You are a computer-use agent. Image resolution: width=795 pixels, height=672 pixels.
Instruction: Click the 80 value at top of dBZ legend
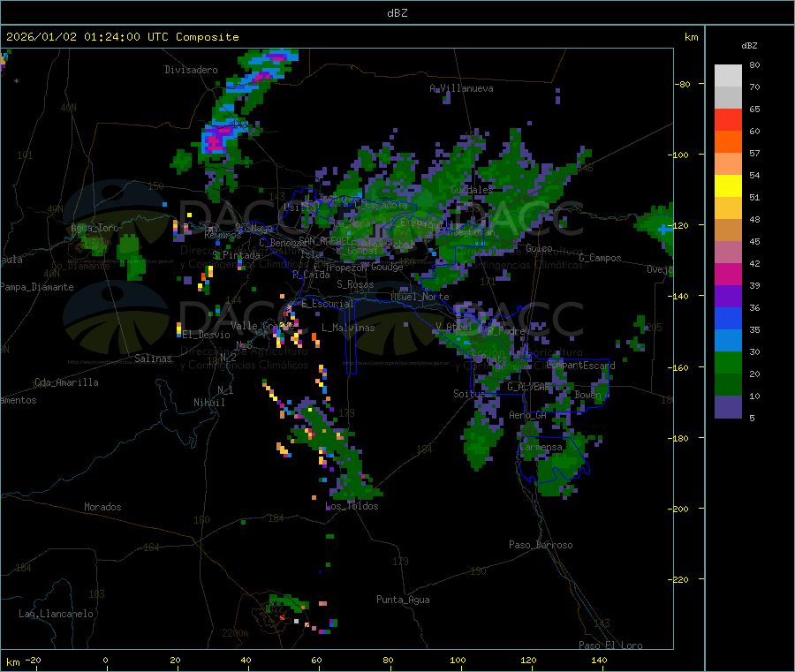[754, 64]
